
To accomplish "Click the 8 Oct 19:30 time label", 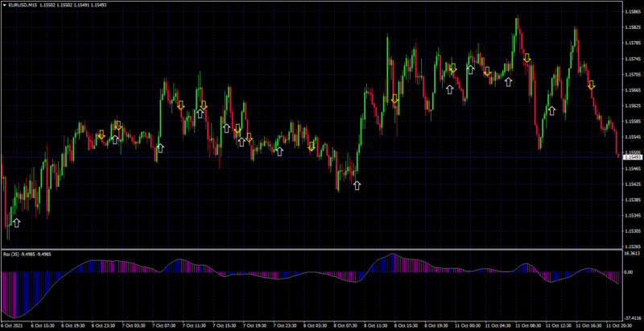I will click(x=436, y=325).
